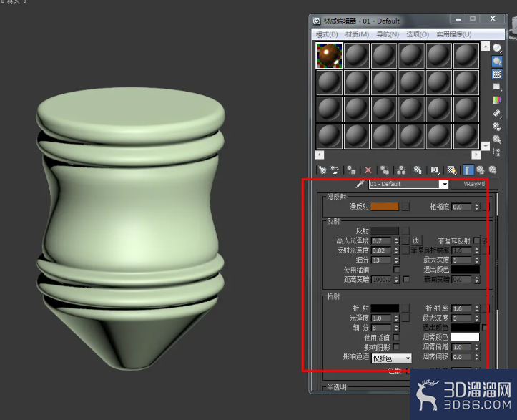Click the dark 反射 color swatch
Viewport: 517px width, 420px height.
[x=385, y=230]
